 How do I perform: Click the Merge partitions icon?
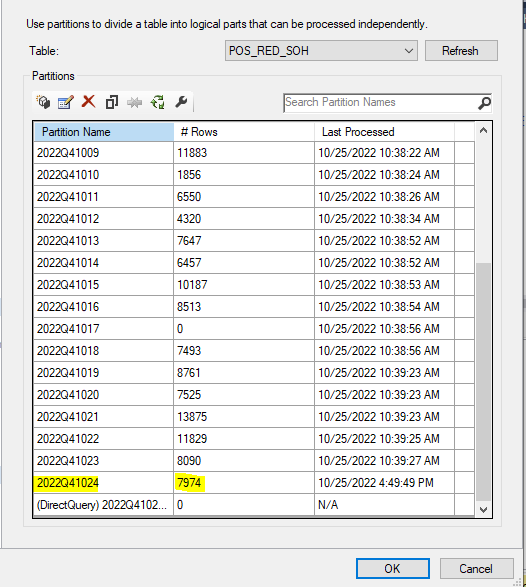[x=134, y=103]
